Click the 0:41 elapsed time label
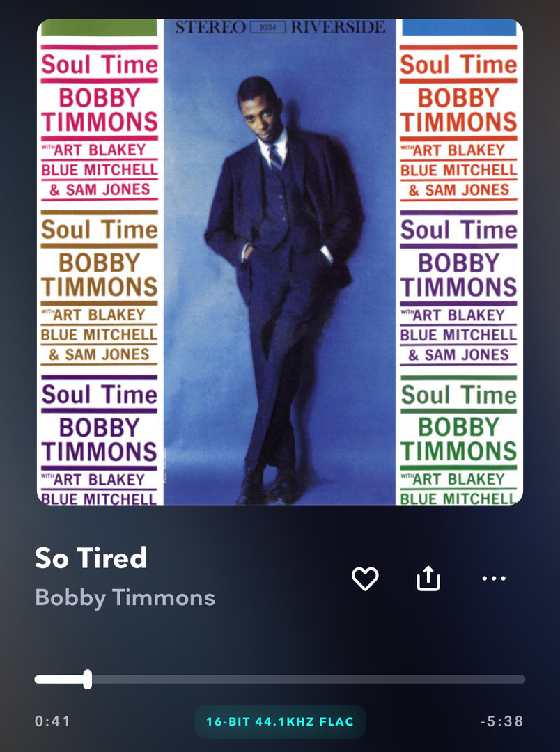This screenshot has width=560, height=752. click(x=52, y=721)
